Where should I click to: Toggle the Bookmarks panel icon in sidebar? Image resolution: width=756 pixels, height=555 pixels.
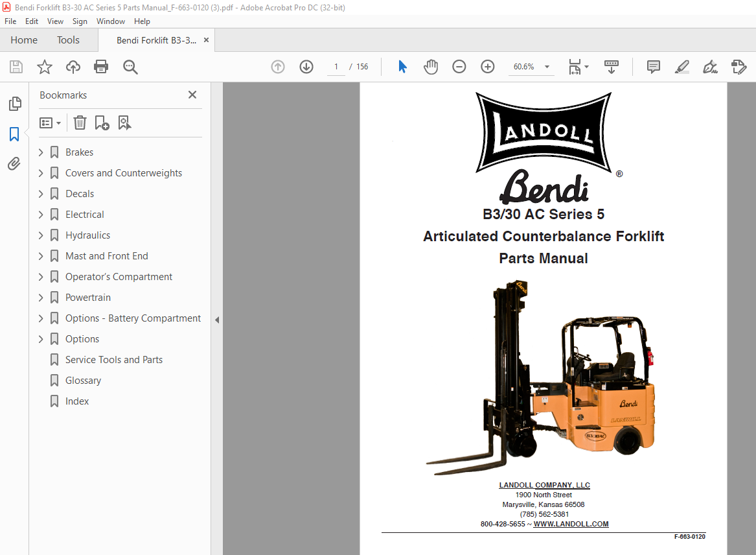[x=14, y=134]
